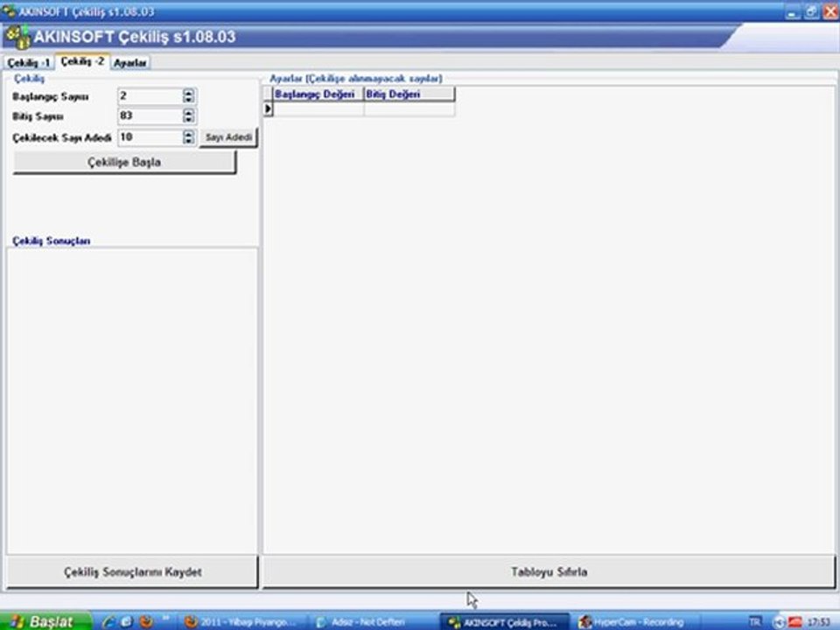Launch Firefox from quick launch bar

146,621
